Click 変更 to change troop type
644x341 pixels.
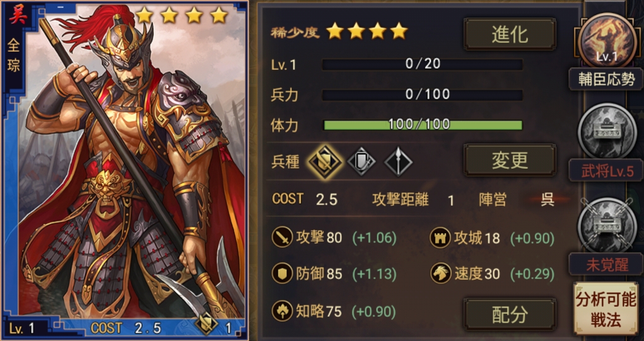(x=510, y=160)
